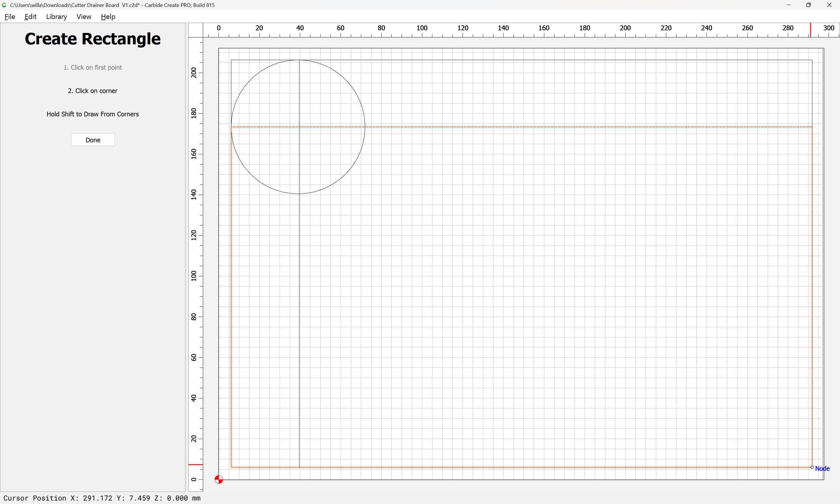
Task: Click the '2. Click on corner' instruction text
Action: click(93, 91)
